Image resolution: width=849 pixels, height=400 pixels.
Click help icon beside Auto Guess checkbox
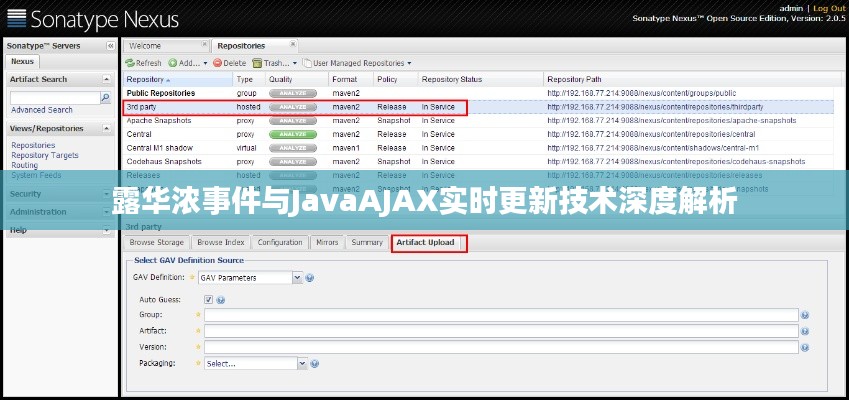pyautogui.click(x=221, y=299)
